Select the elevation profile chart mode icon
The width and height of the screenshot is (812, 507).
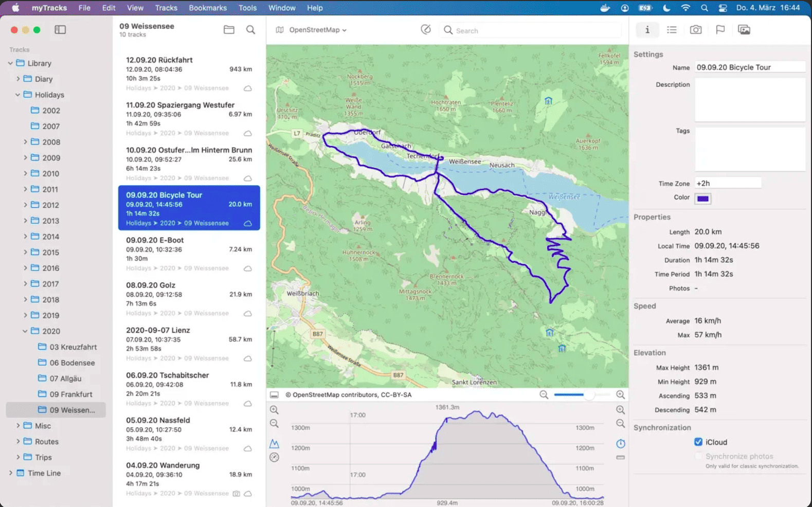pos(274,443)
